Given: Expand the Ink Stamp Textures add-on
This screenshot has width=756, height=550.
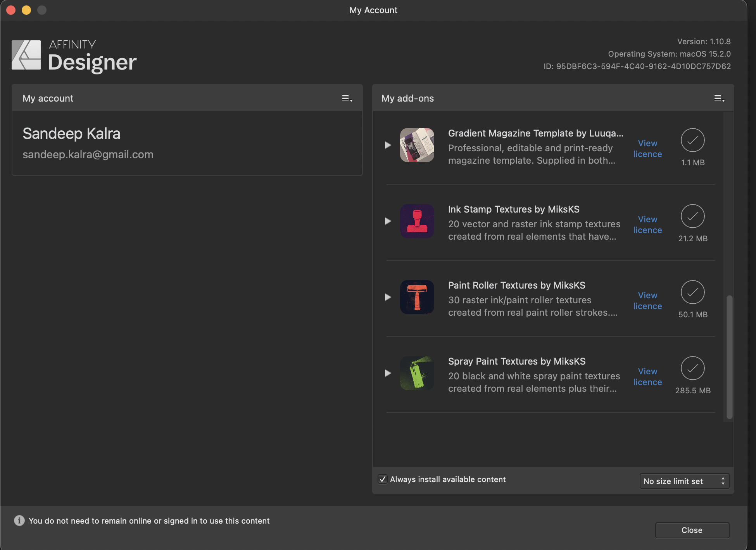Looking at the screenshot, I should point(388,221).
